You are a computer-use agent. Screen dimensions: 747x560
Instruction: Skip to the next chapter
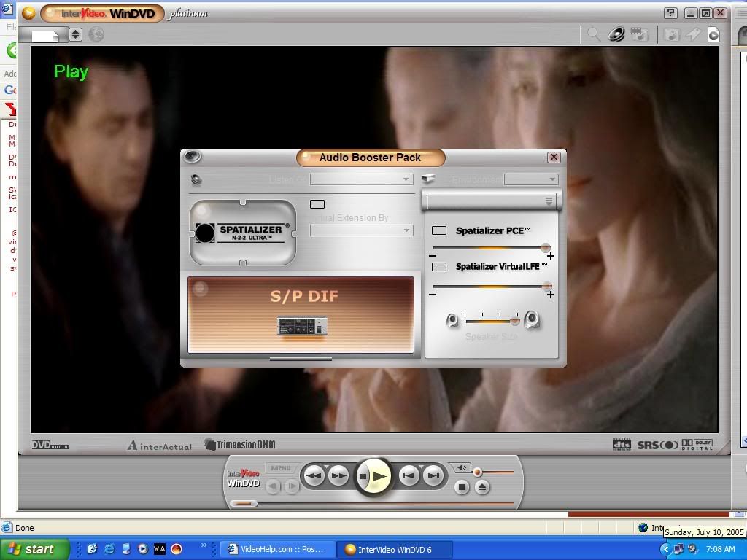click(x=433, y=475)
